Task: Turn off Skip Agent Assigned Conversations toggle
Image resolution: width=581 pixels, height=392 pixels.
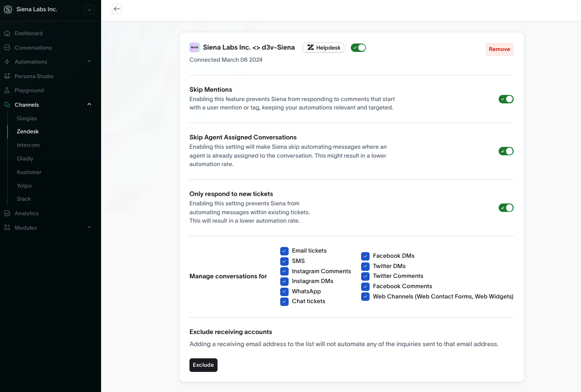Action: pyautogui.click(x=506, y=151)
